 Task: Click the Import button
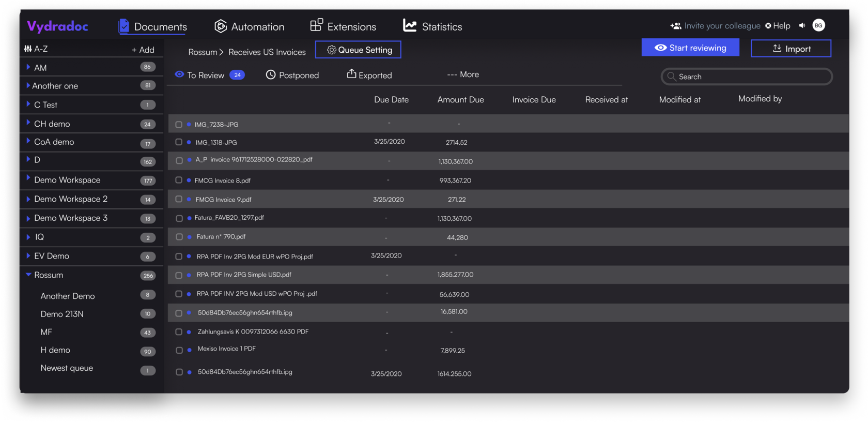(x=791, y=49)
